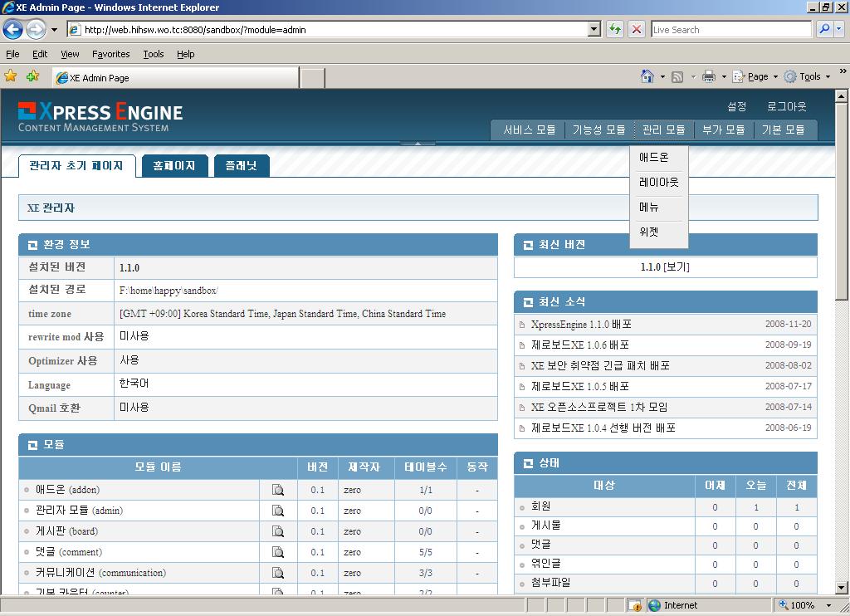Open a new blank browser tab
The height and width of the screenshot is (616, 850).
312,78
